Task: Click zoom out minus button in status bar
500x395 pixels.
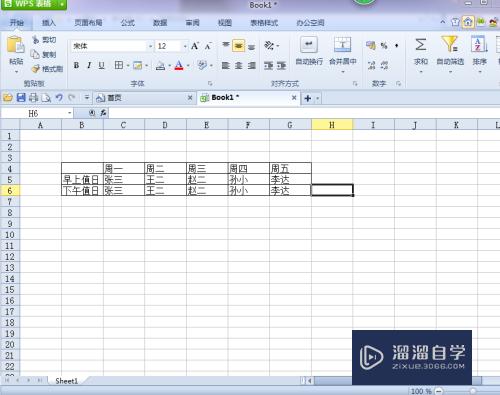Action: pyautogui.click(x=439, y=391)
